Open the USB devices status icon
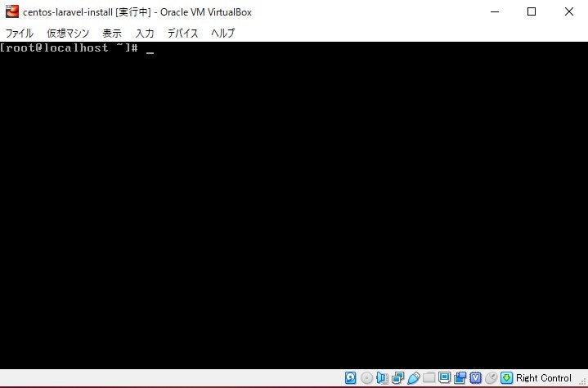This screenshot has height=388, width=588. (413, 377)
